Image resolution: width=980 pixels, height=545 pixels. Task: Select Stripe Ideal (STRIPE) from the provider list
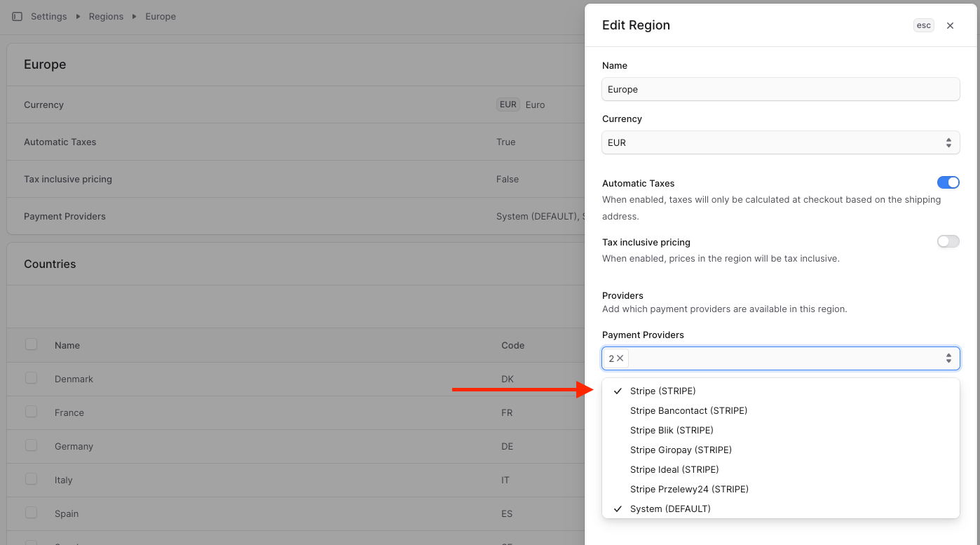pos(674,469)
